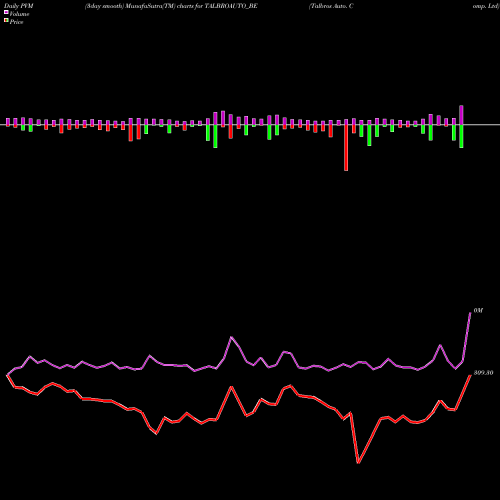Click the Price legend color swatch

coord(6,20)
